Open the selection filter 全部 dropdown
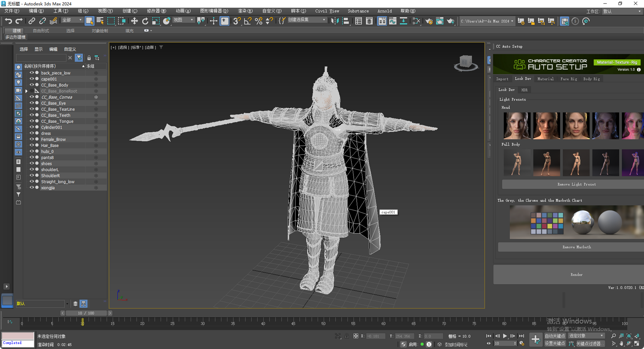This screenshot has height=349, width=644. 72,20
